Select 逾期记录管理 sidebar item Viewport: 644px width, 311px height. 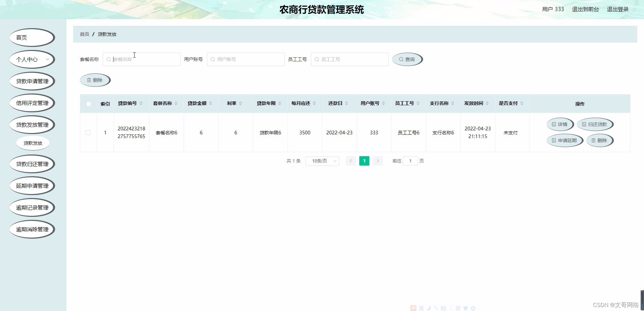pos(32,207)
